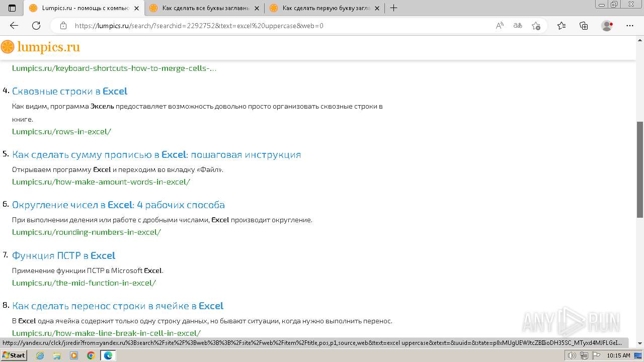644x362 pixels.
Task: Switch to 'Как сделать первую букву загла' tab
Action: [325, 8]
